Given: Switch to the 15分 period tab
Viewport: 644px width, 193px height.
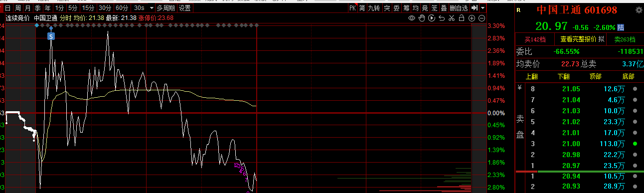Looking at the screenshot, I should coord(89,8).
